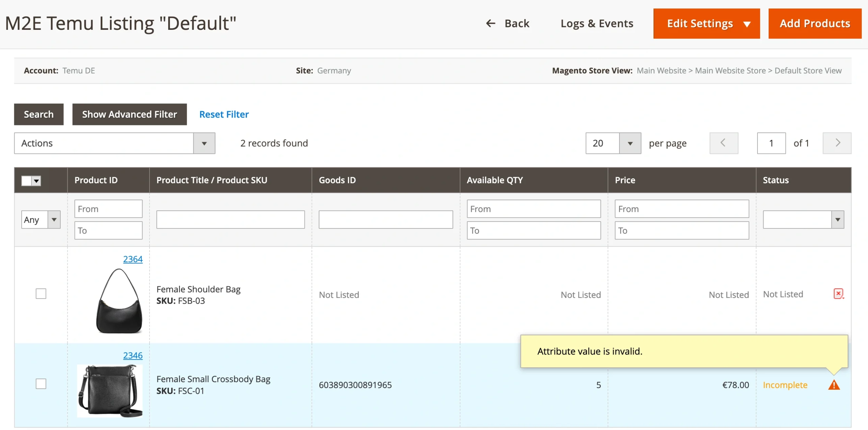The height and width of the screenshot is (430, 868).
Task: Click the Reset Filter link
Action: 223,114
